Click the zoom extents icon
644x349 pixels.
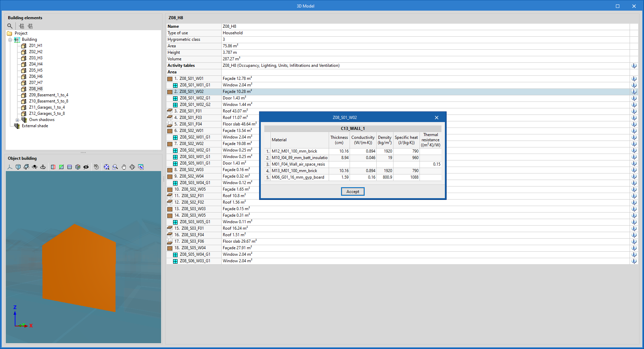coord(107,167)
